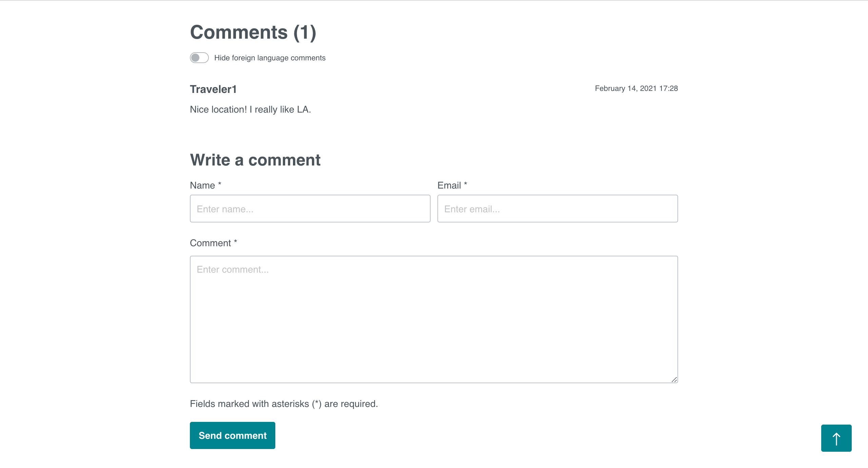The width and height of the screenshot is (868, 468).
Task: Click the Comments (1) heading
Action: click(253, 33)
